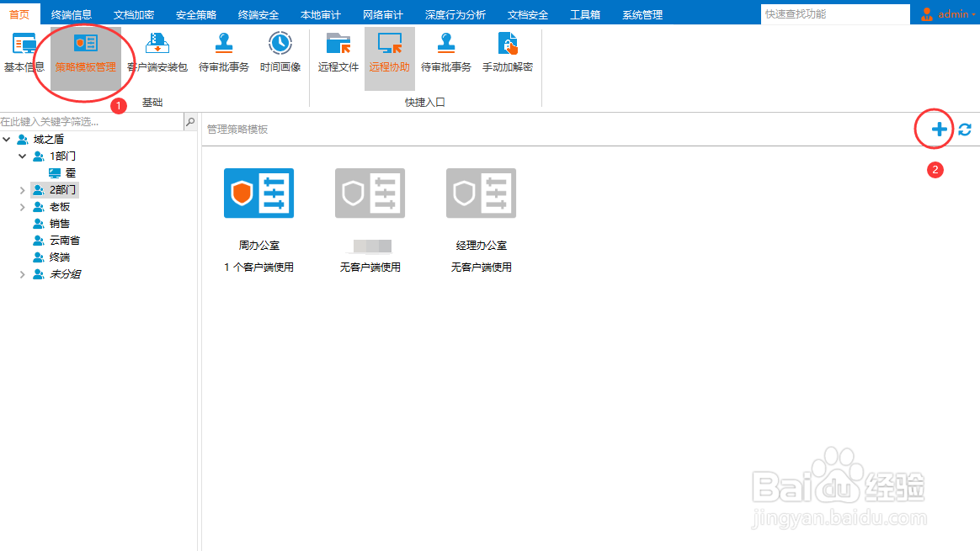Select the 经理办公室 policy template

[x=482, y=193]
